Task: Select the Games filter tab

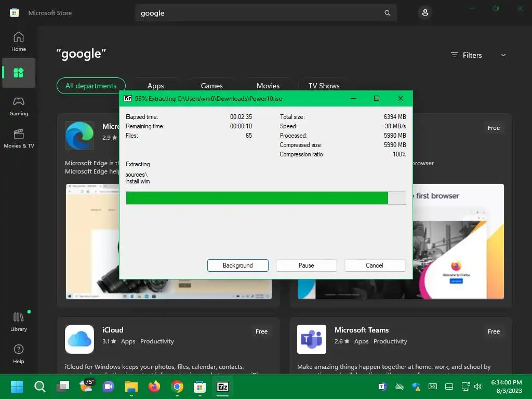Action: [212, 86]
